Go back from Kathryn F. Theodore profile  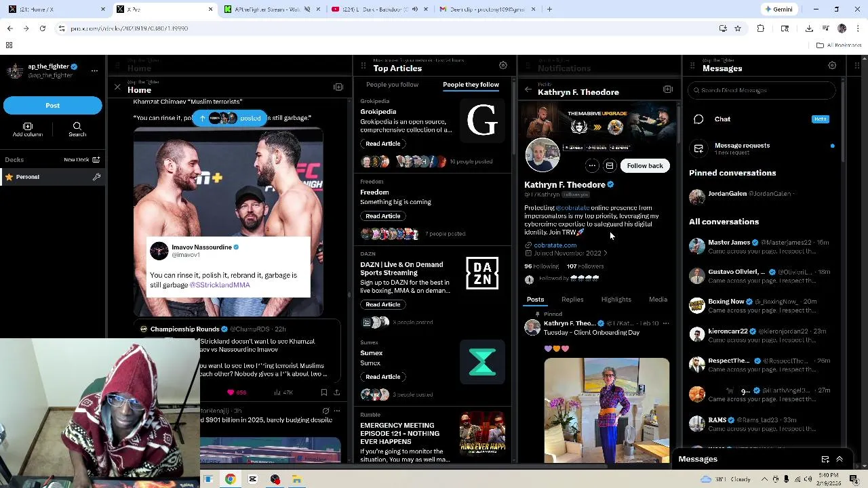(528, 89)
